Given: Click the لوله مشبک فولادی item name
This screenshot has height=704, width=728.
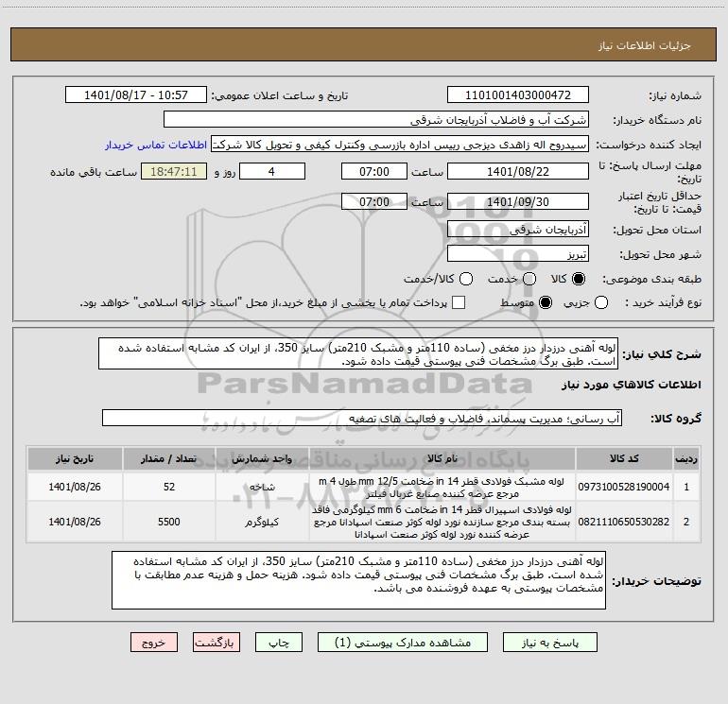Looking at the screenshot, I should click(442, 488).
